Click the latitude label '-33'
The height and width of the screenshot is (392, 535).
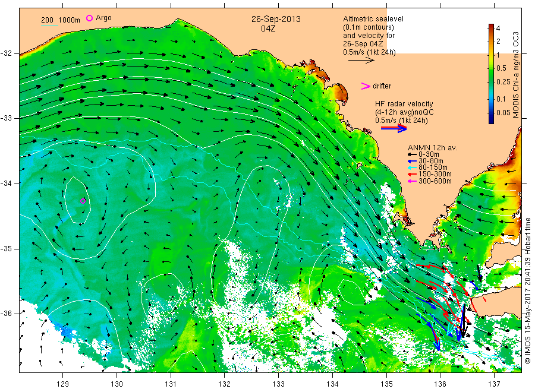[6, 118]
